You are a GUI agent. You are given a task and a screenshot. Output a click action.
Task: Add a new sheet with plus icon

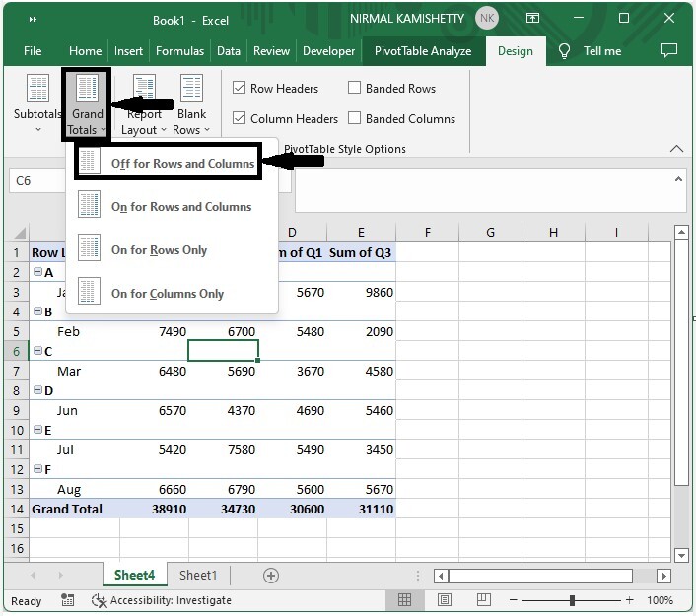tap(271, 576)
